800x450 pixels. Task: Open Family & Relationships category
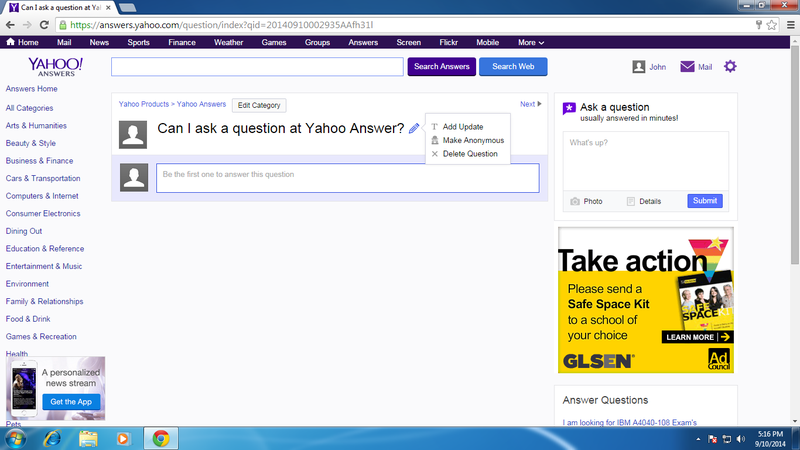pyautogui.click(x=44, y=302)
